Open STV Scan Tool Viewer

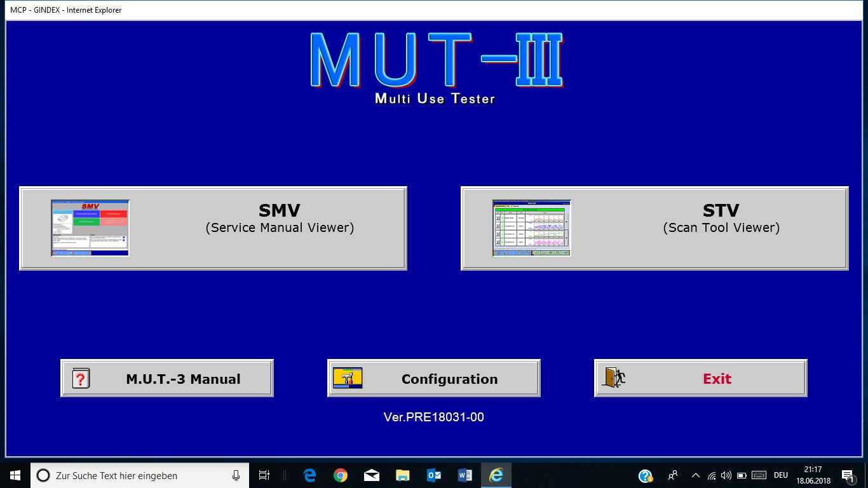tap(654, 228)
